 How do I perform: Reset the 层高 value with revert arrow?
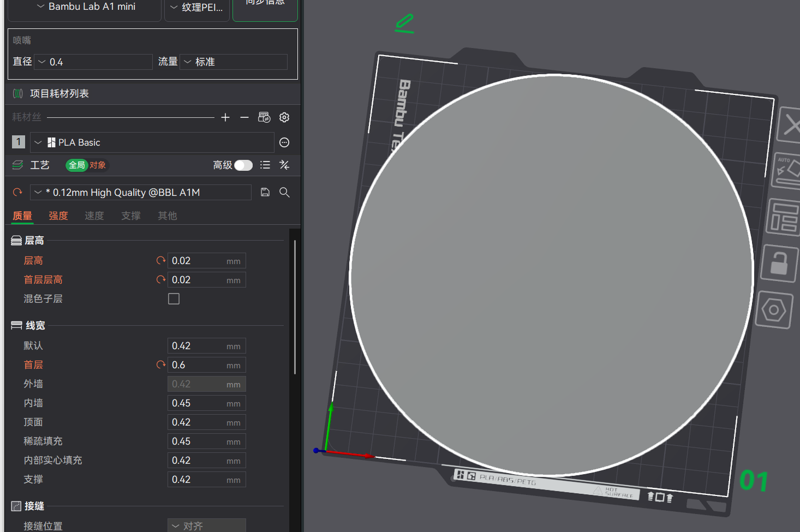[x=160, y=261]
